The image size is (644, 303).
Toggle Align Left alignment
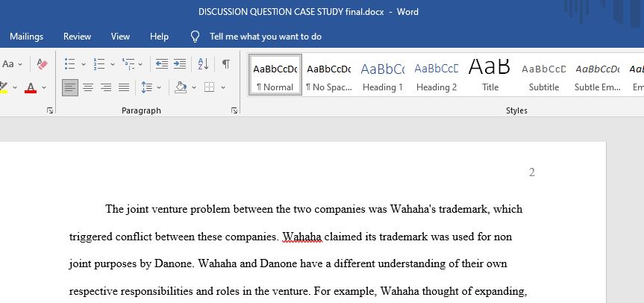[70, 87]
